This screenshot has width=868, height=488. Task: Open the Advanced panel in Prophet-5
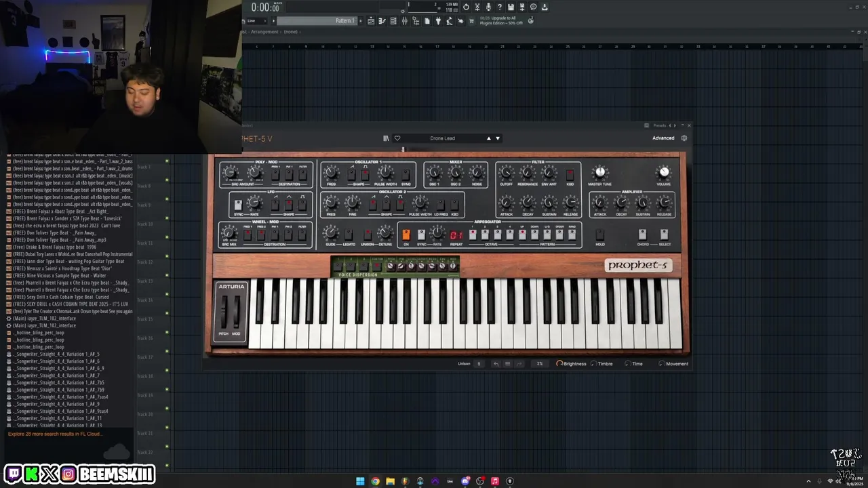(x=663, y=138)
